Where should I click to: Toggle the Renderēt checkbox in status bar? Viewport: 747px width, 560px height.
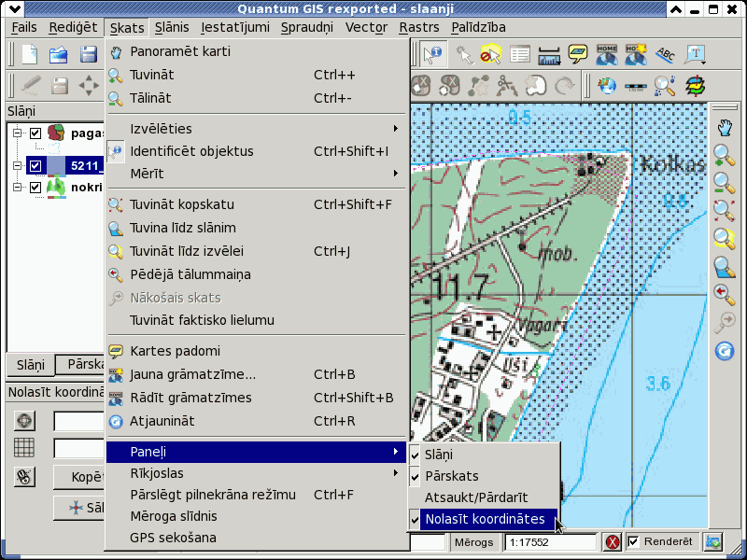tap(633, 542)
